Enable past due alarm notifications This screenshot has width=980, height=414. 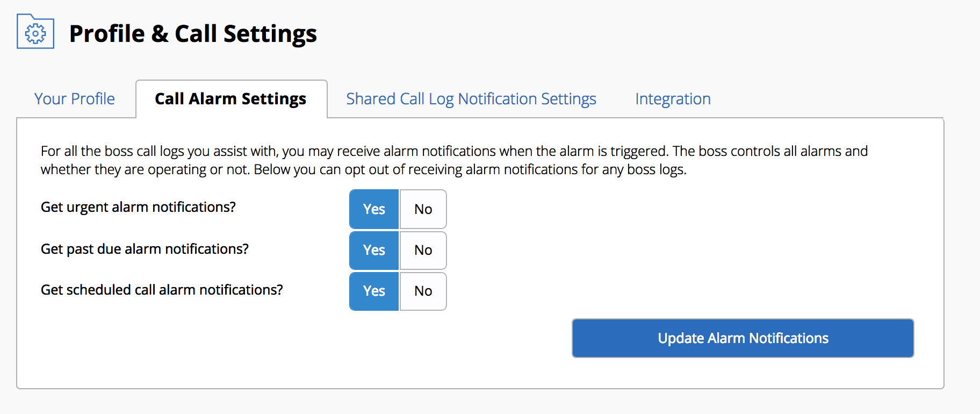[x=373, y=251]
